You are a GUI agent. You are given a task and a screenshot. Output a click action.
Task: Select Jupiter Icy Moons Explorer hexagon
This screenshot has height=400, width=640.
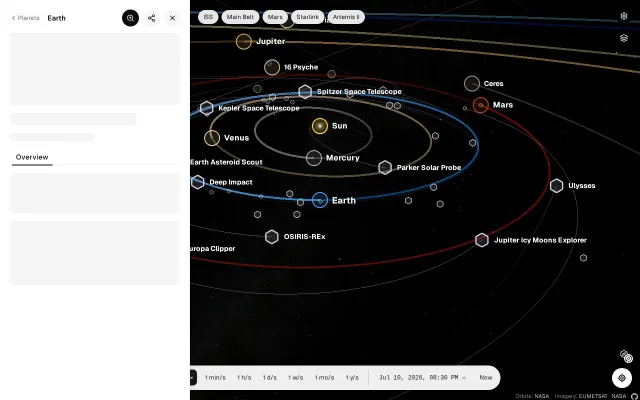482,240
